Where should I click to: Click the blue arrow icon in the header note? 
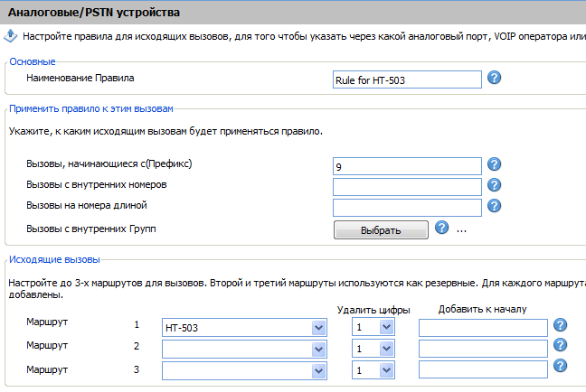(x=11, y=36)
